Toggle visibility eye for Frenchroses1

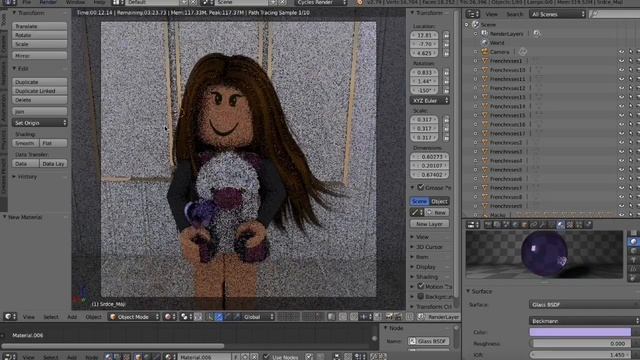(621, 61)
